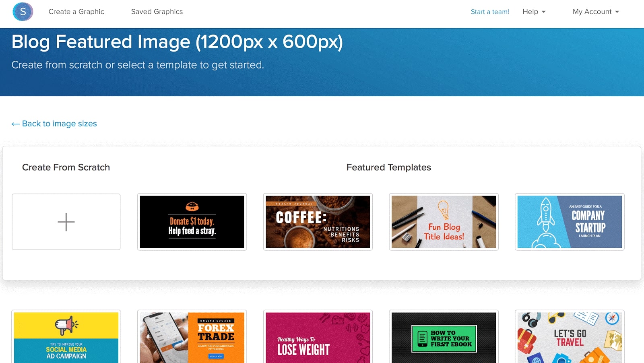Click the Snappa logo icon
This screenshot has width=644, height=363.
pos(23,12)
